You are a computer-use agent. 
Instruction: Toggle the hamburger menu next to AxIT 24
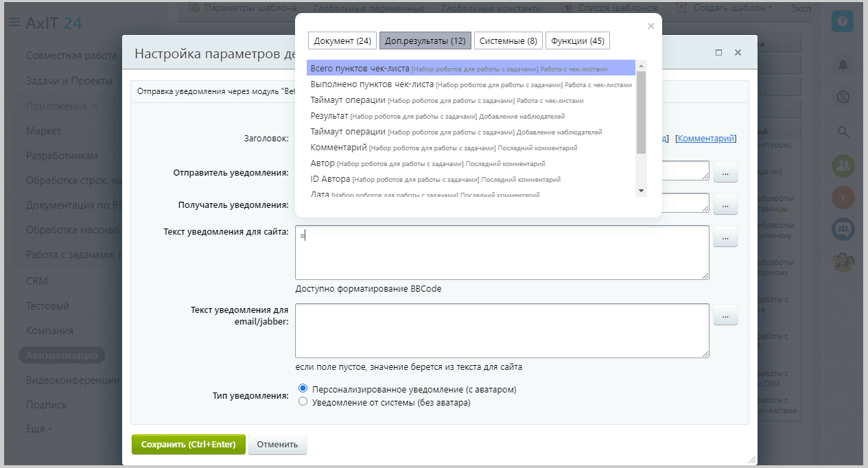(14, 23)
